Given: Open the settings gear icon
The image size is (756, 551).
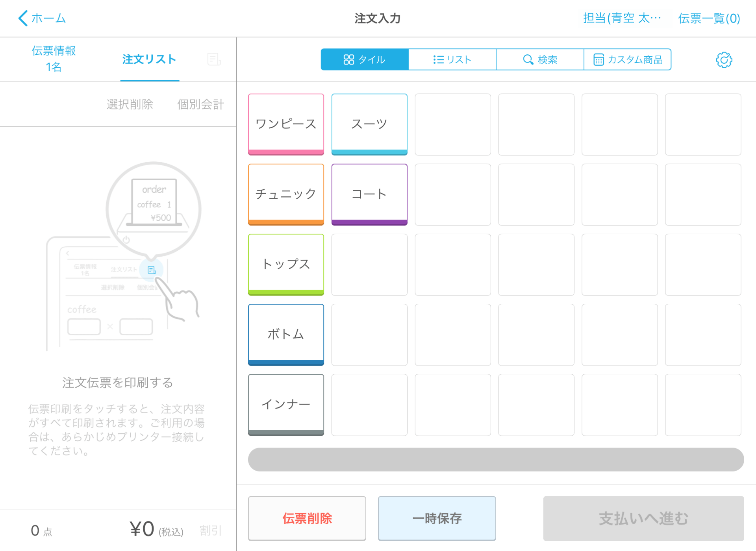Looking at the screenshot, I should [724, 60].
